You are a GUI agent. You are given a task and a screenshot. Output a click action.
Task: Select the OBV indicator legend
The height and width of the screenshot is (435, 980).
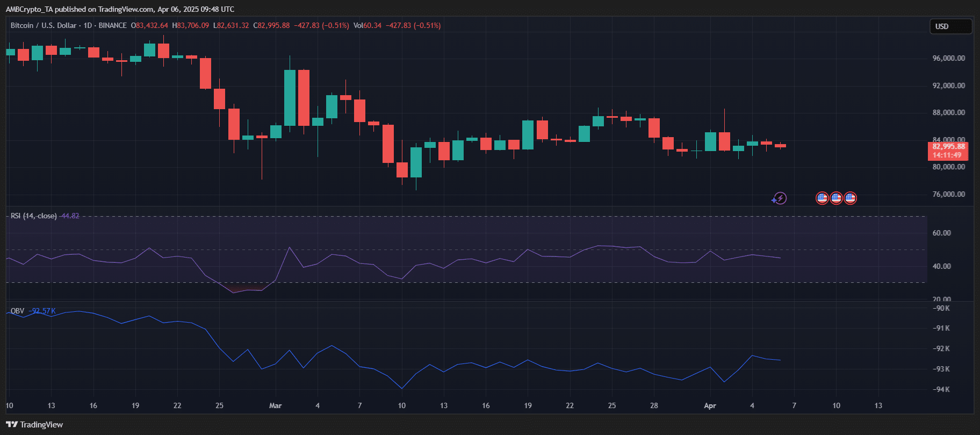click(17, 311)
